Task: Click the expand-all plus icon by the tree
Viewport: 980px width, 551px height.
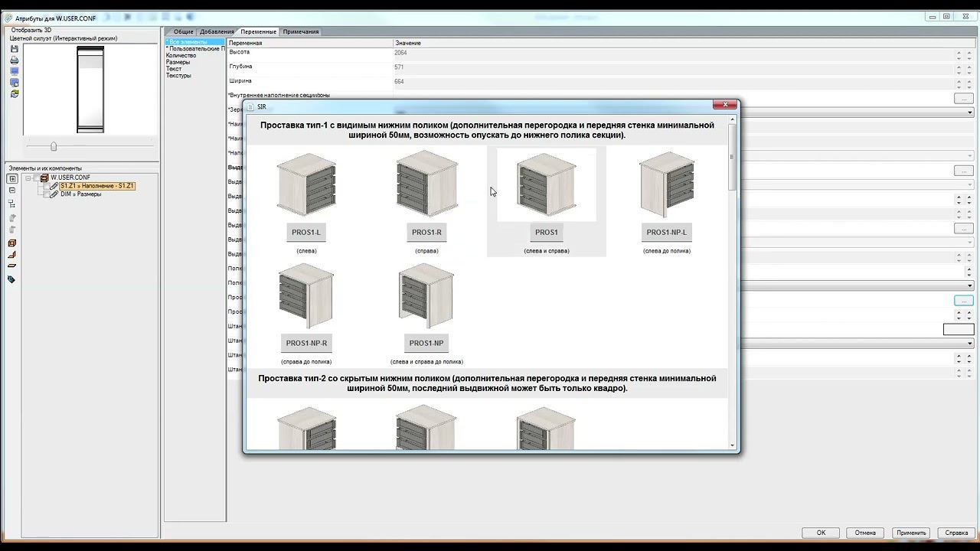Action: [x=12, y=178]
